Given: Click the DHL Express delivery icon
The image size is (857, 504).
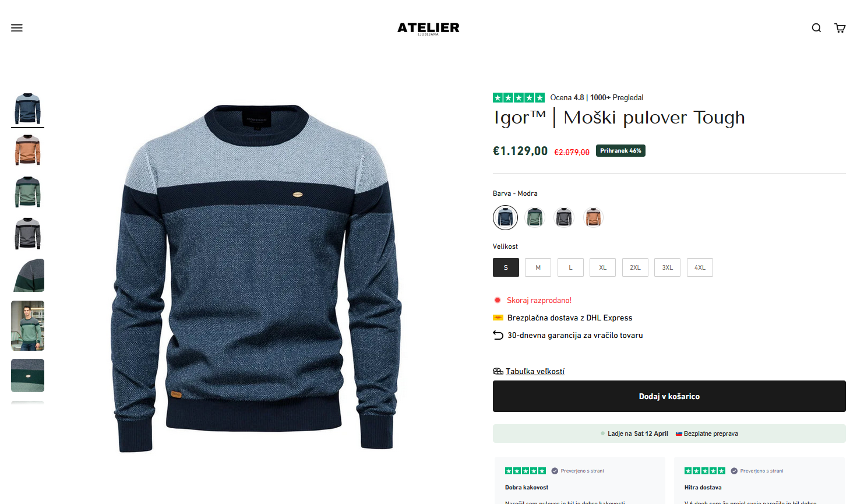Looking at the screenshot, I should (x=498, y=318).
